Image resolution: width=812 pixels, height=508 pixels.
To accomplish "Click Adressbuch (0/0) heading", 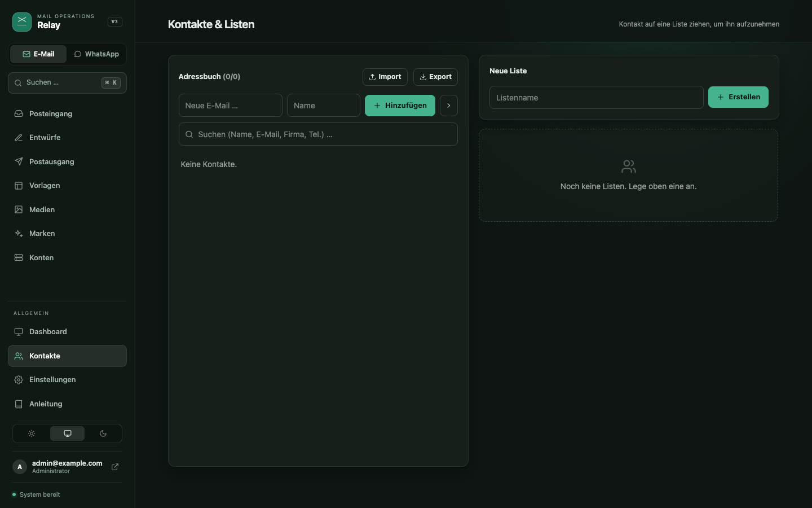I will pyautogui.click(x=209, y=77).
